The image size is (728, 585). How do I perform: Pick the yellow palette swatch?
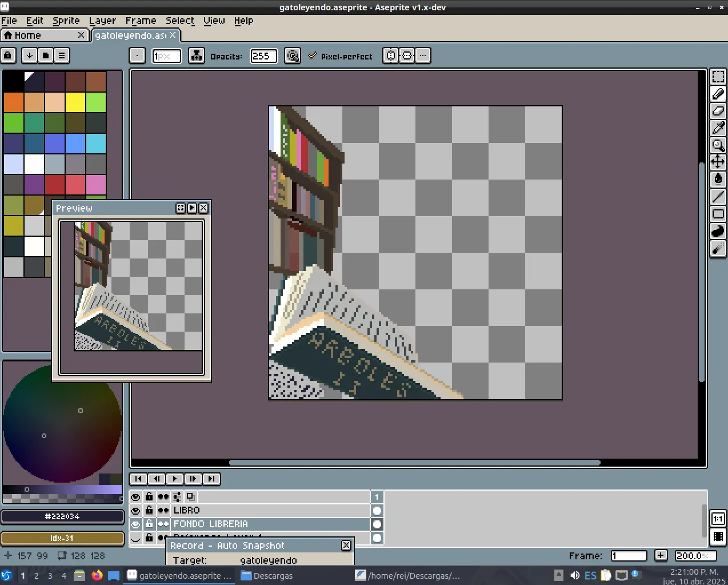pos(75,102)
